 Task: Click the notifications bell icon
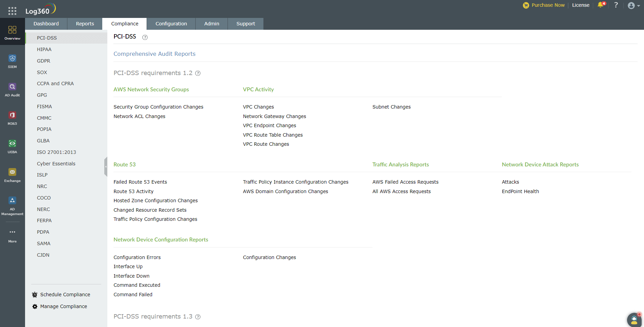[x=601, y=5]
